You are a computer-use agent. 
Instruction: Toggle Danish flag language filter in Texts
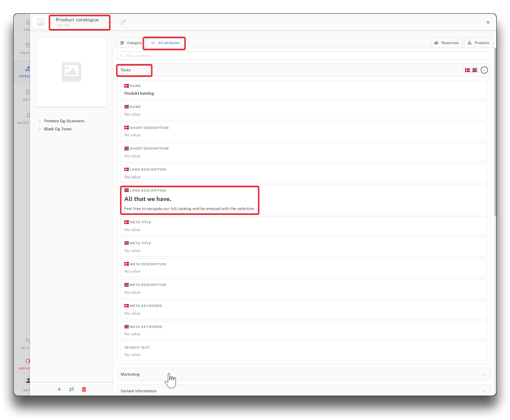click(467, 70)
